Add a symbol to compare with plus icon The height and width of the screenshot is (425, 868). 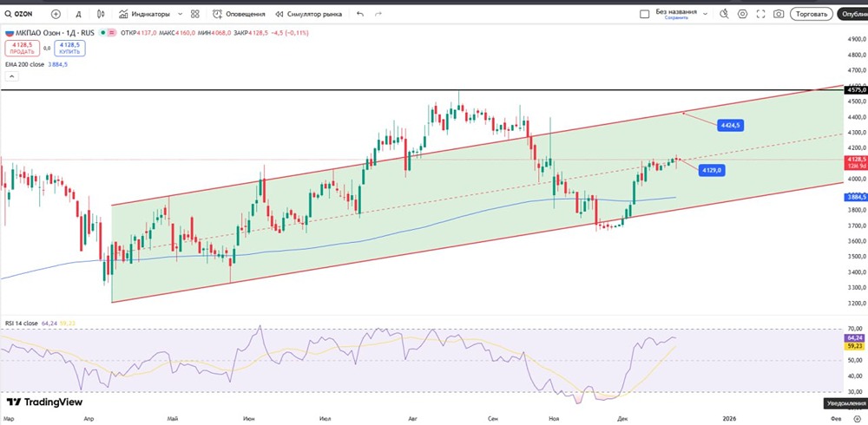(x=56, y=14)
